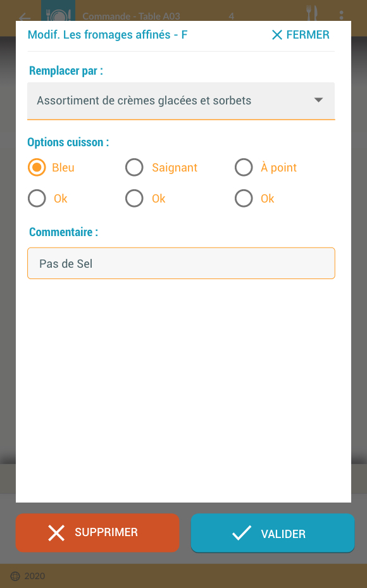Select the Bleu cooking option
Viewport: 367px width, 588px height.
click(x=37, y=167)
